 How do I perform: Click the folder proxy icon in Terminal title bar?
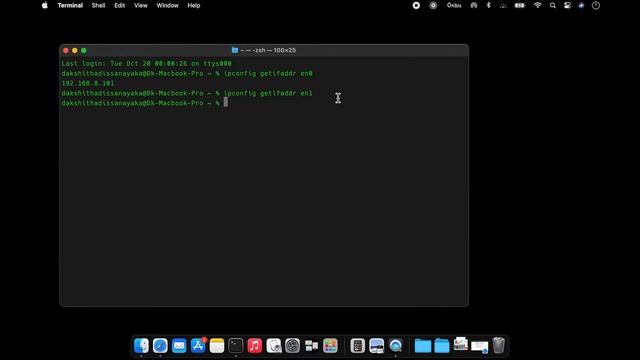click(x=235, y=50)
